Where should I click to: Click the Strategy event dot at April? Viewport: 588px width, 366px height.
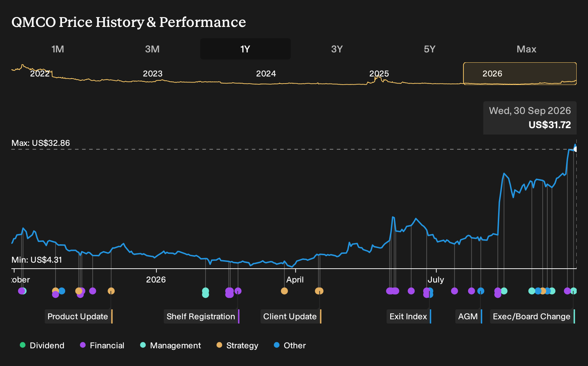click(284, 291)
